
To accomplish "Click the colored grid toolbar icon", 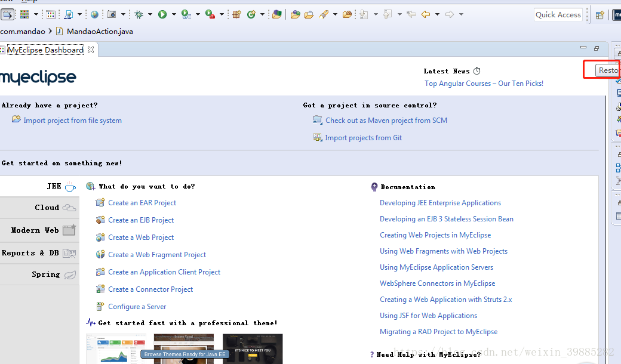I will tap(24, 15).
